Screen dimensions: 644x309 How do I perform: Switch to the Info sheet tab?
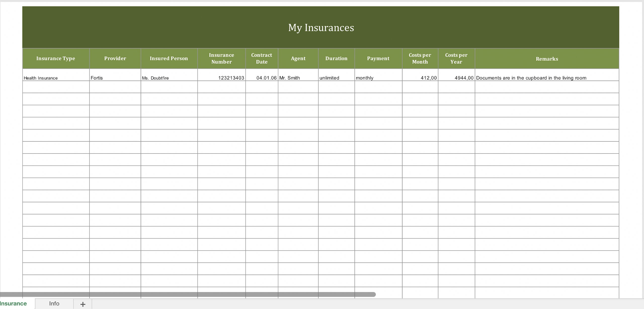coord(54,303)
